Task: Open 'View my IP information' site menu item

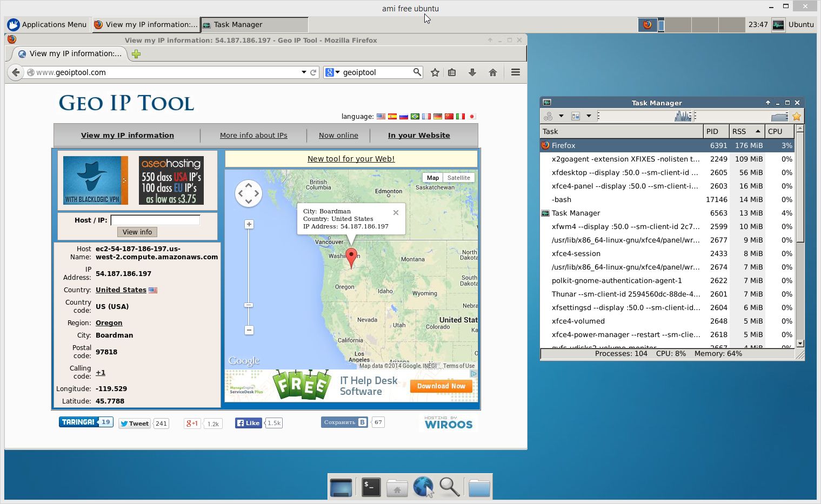Action: pos(128,135)
